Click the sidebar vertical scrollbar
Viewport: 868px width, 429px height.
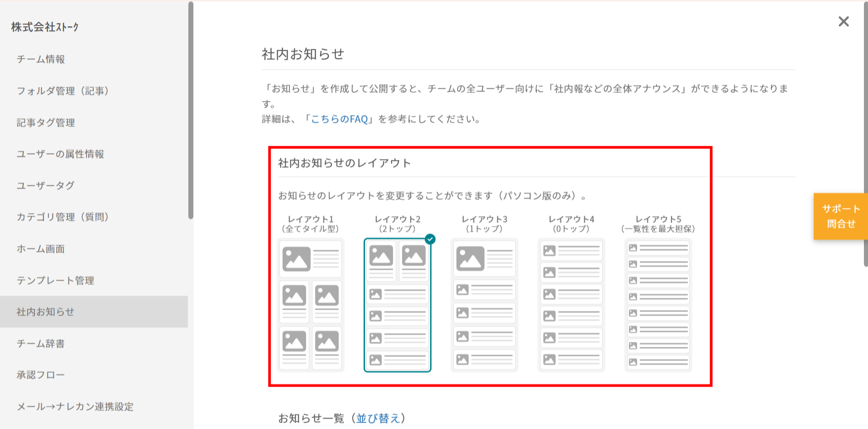tap(191, 111)
